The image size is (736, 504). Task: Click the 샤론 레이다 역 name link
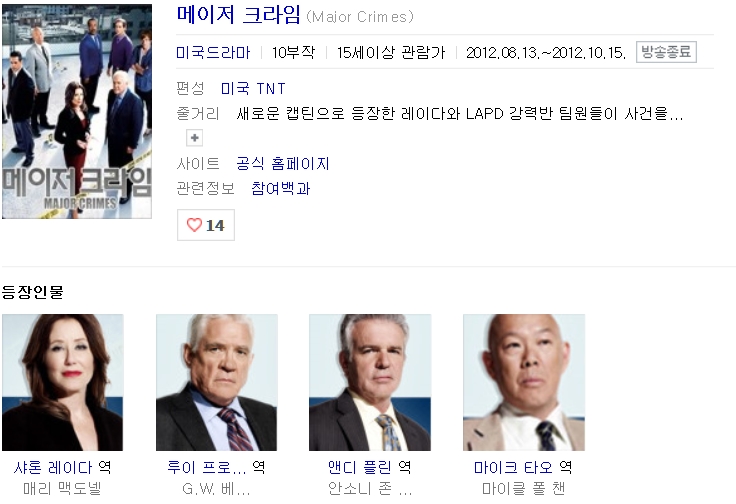click(62, 467)
